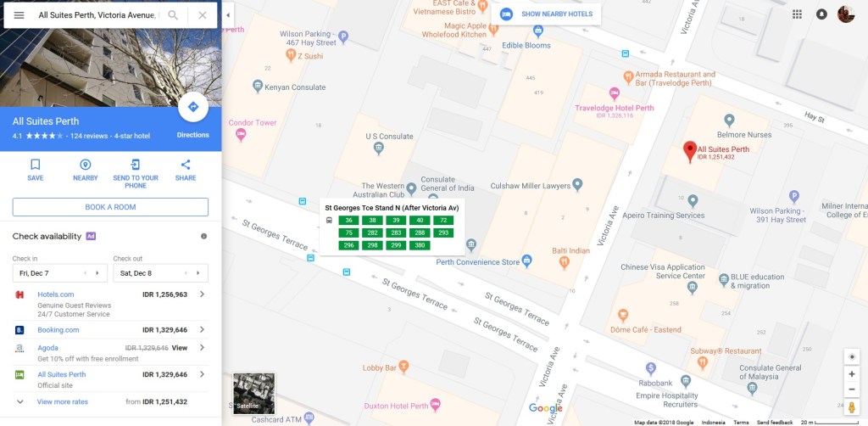Open the Google apps grid
Screen dimensions: 868x426
pos(797,14)
